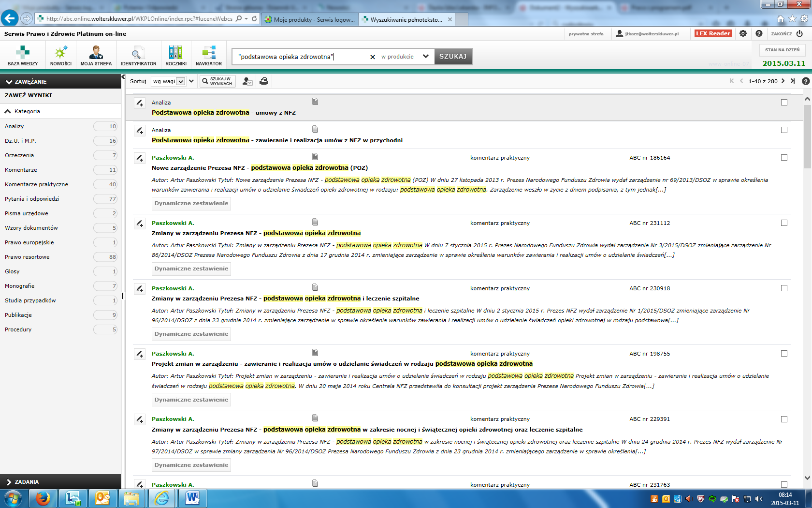Open 'prywatna strefa' link

pos(586,34)
